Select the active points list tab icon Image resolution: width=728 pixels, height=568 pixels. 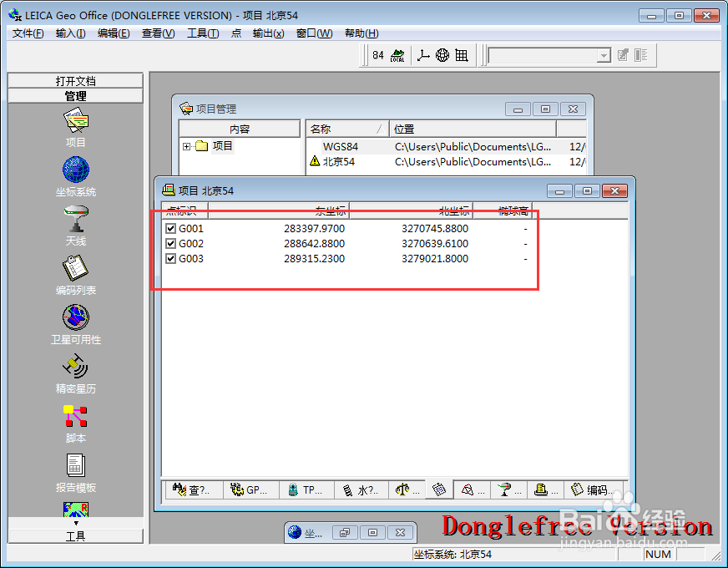pyautogui.click(x=439, y=489)
